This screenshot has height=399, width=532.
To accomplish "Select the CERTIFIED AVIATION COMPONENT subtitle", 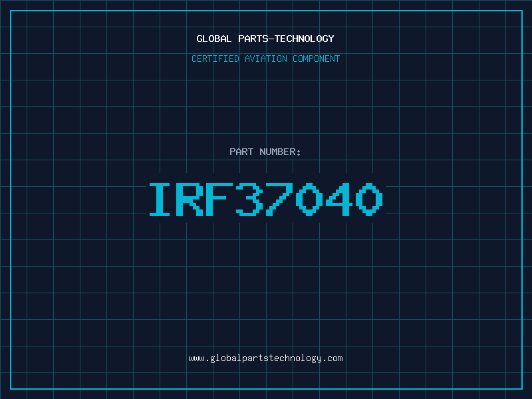I will (265, 59).
